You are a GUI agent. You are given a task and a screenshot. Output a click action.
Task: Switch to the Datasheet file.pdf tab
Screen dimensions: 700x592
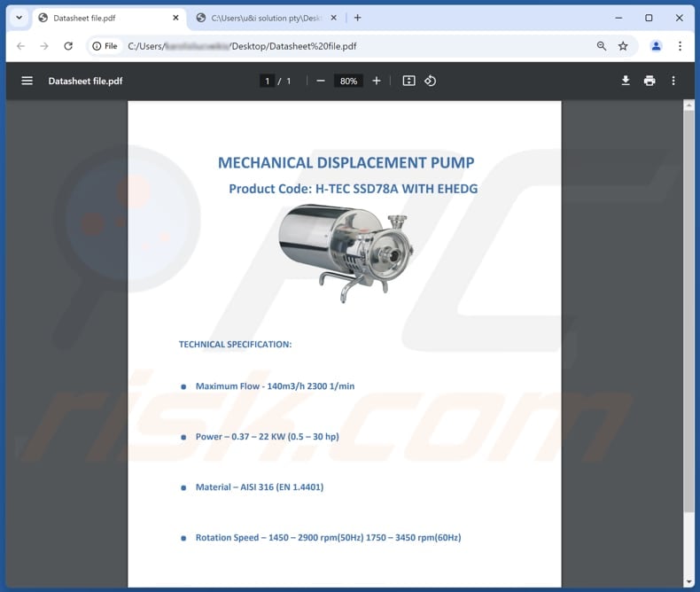[x=108, y=19]
